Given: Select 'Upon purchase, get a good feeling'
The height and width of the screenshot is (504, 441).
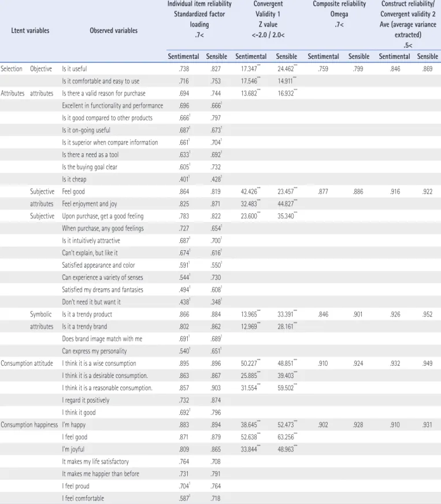Looking at the screenshot, I should [x=103, y=216].
